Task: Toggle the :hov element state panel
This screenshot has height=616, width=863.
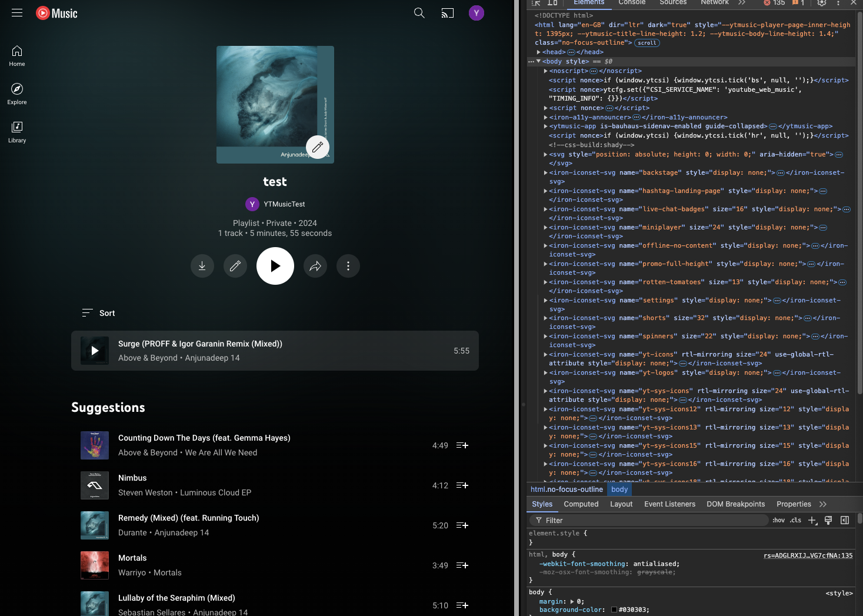Action: [778, 520]
